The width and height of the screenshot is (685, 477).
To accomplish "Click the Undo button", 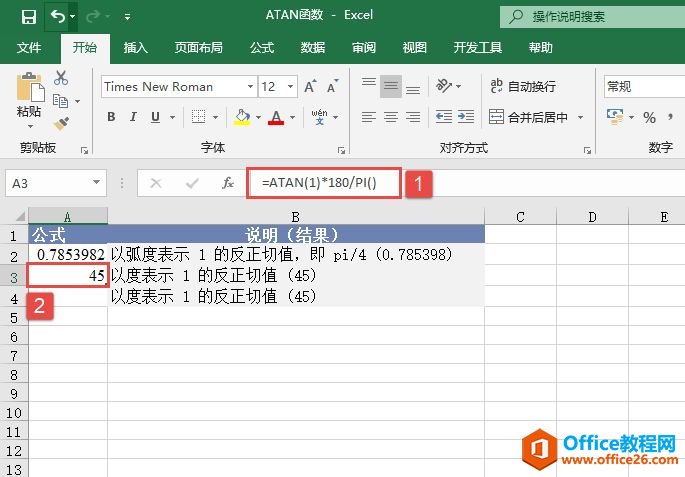I will pos(58,16).
